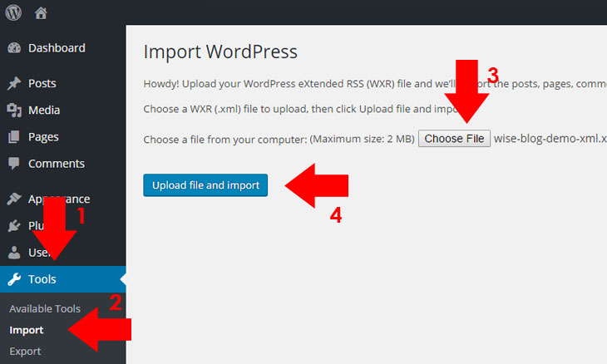Image resolution: width=607 pixels, height=364 pixels.
Task: Click the Pages icon
Action: point(14,137)
